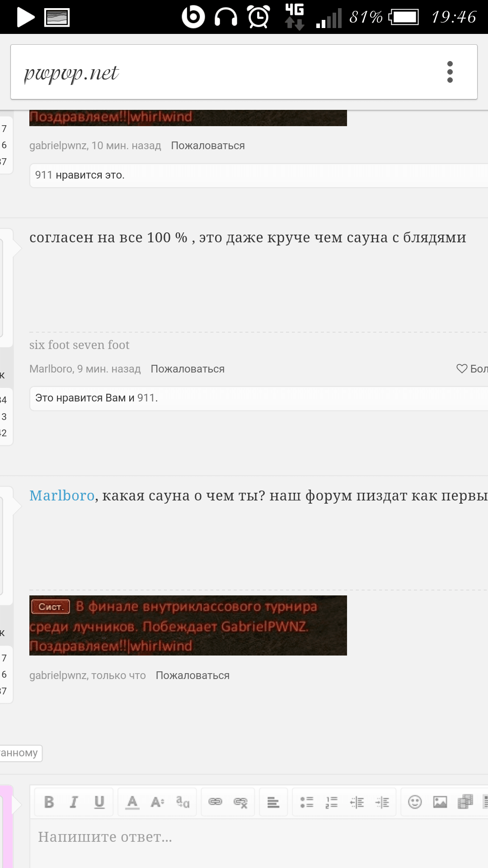Insert a link via editor toolbar

(x=215, y=802)
